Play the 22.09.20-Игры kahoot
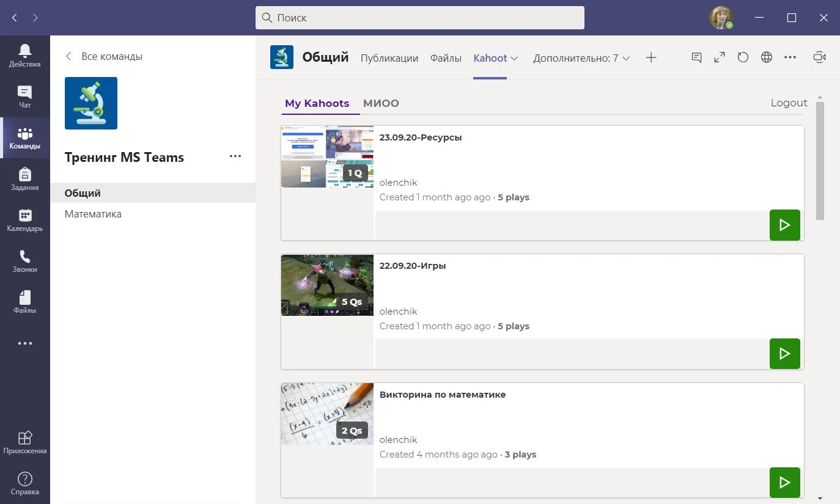 [x=785, y=354]
